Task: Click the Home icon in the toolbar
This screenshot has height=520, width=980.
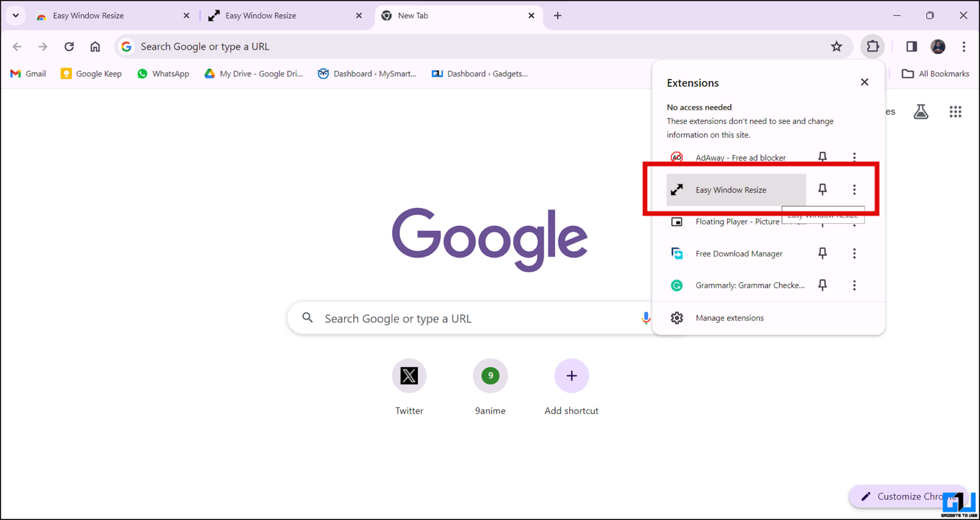Action: (x=95, y=46)
